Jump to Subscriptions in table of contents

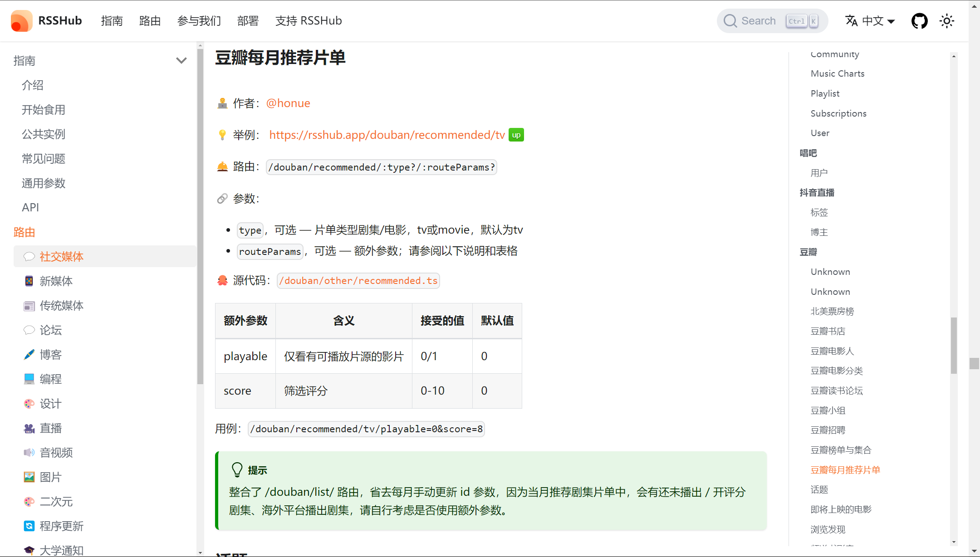(838, 113)
